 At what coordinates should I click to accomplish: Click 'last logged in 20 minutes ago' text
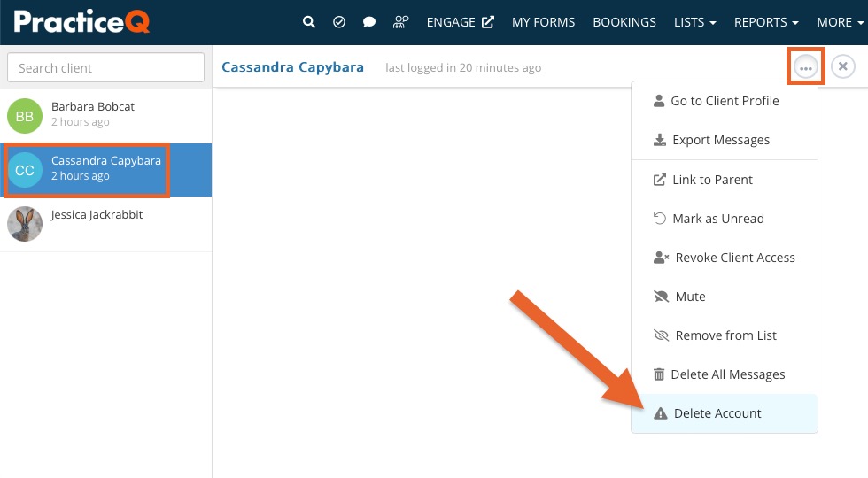coord(463,67)
